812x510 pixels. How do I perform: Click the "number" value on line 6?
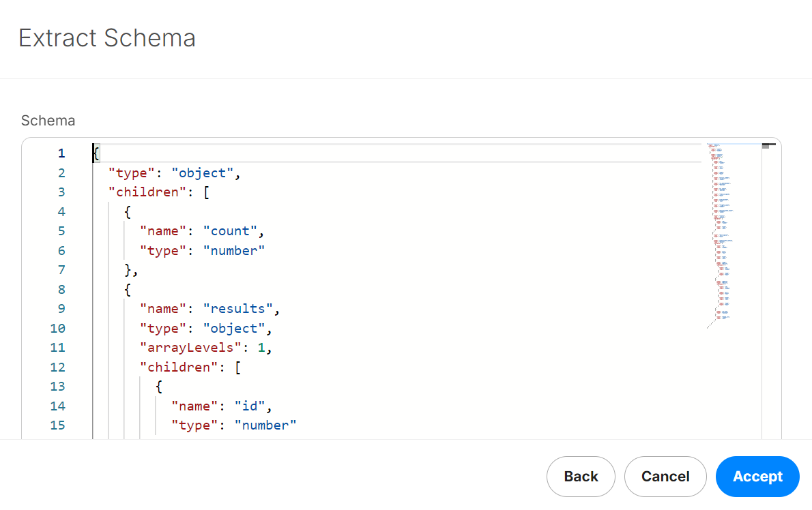point(233,251)
